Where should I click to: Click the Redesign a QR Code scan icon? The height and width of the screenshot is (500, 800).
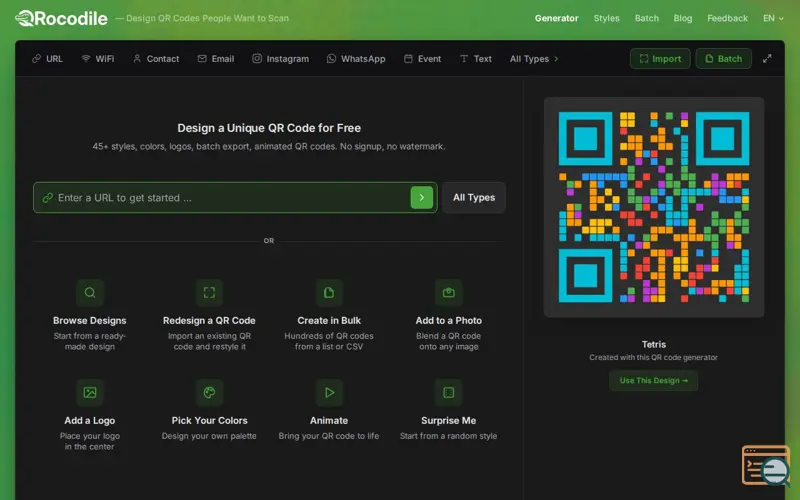(209, 292)
